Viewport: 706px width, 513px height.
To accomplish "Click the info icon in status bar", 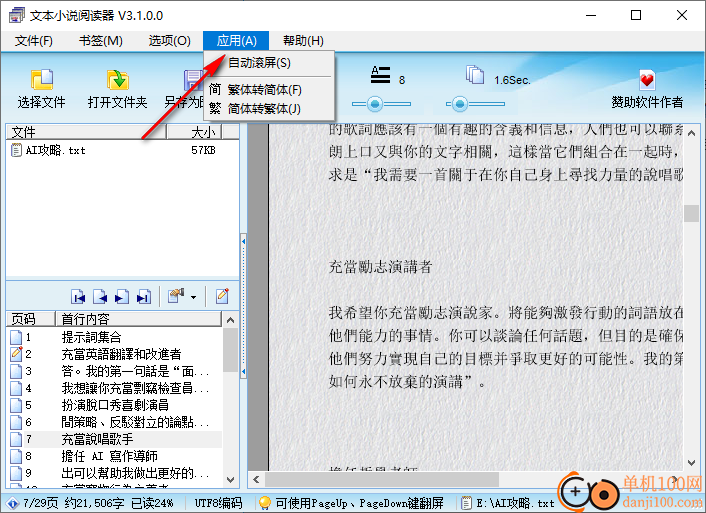I will point(12,503).
